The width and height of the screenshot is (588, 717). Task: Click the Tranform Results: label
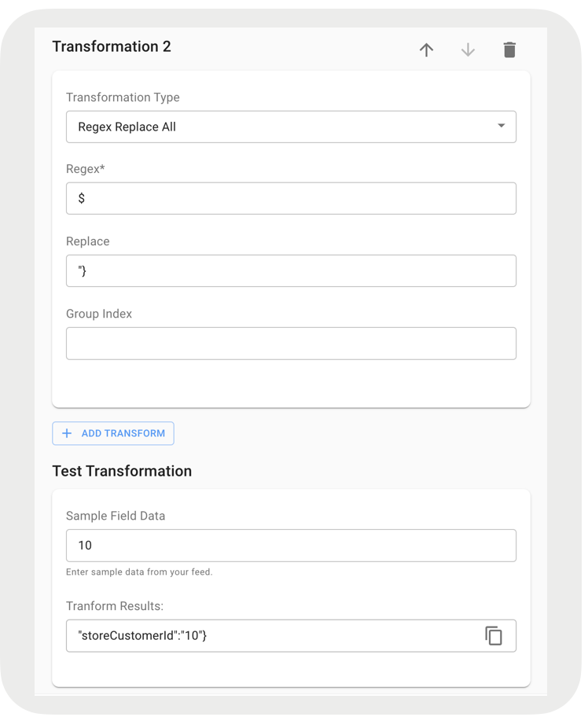point(114,606)
